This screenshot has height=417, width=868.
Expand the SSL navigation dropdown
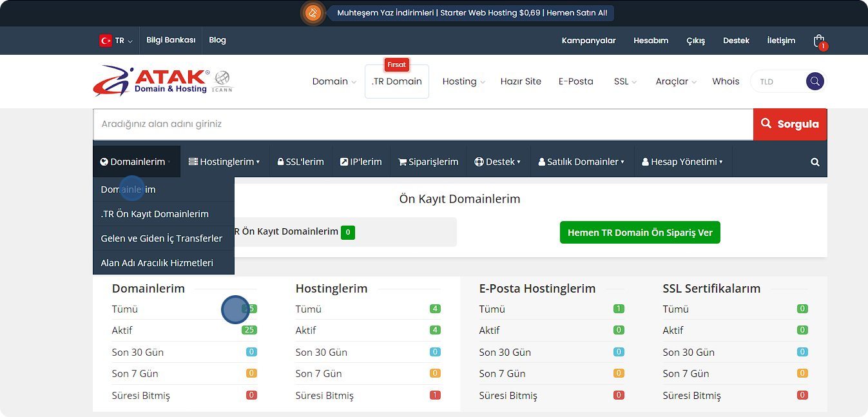(x=625, y=81)
